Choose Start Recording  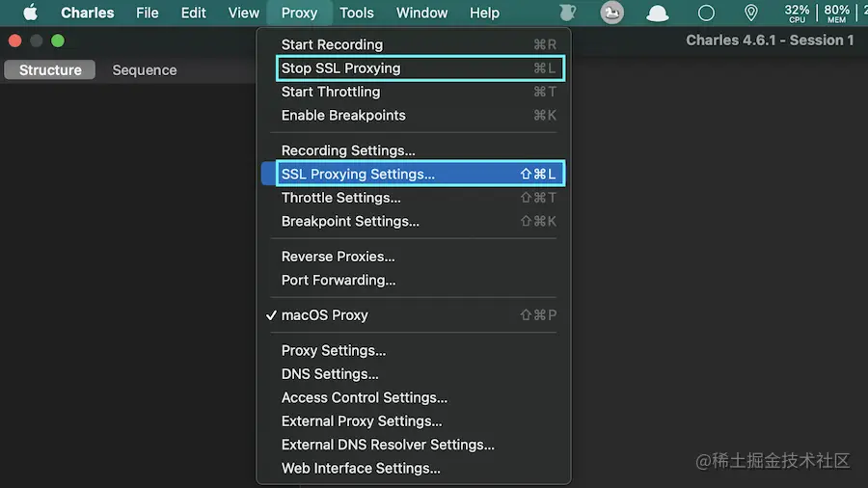pyautogui.click(x=413, y=44)
